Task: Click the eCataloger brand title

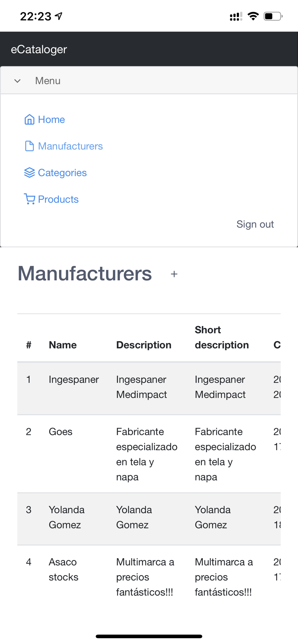Action: pyautogui.click(x=39, y=49)
